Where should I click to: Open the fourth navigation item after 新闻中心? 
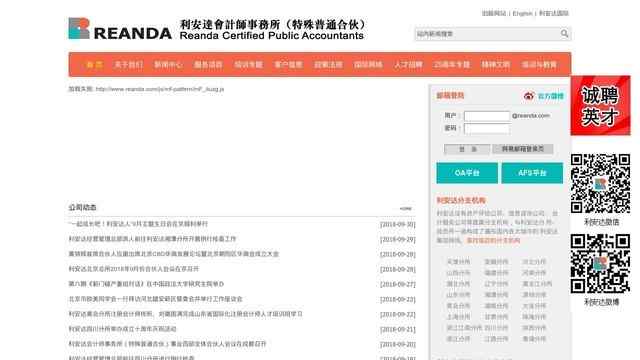(328, 64)
